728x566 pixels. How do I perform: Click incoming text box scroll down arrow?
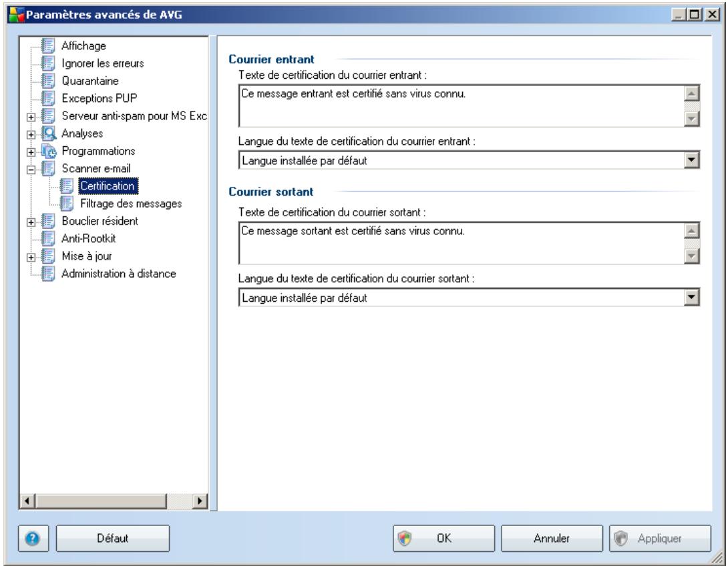click(x=692, y=119)
